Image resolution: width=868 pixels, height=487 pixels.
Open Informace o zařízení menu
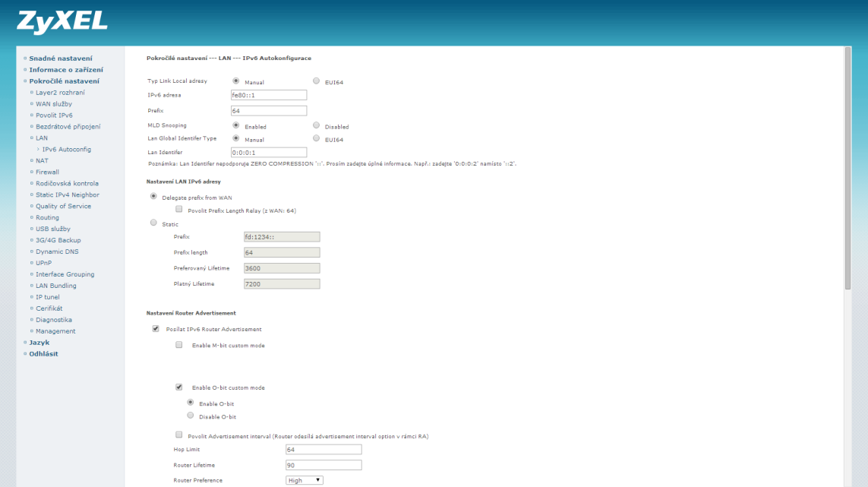coord(66,70)
